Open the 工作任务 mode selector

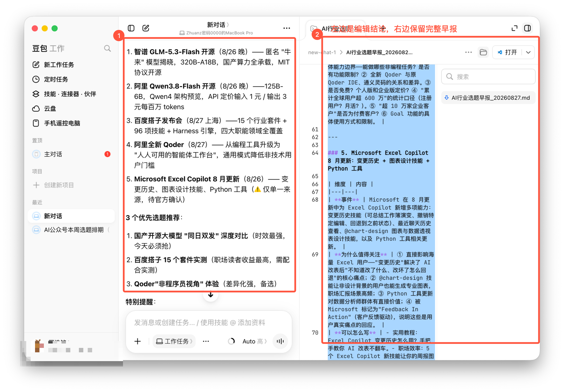pyautogui.click(x=174, y=342)
